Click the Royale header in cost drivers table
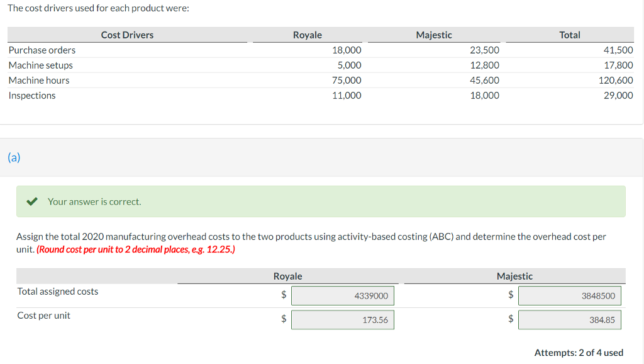This screenshot has height=364, width=644. click(x=307, y=35)
